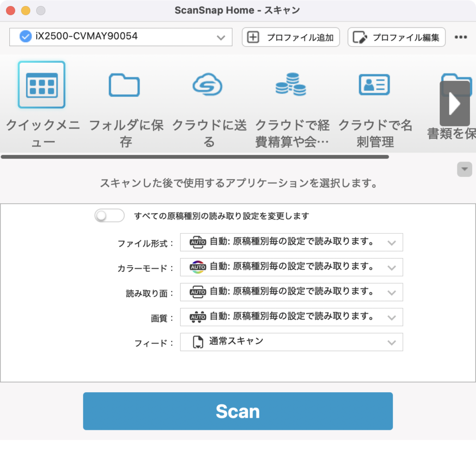Click the クラウドに送る profile label

pos(209,134)
